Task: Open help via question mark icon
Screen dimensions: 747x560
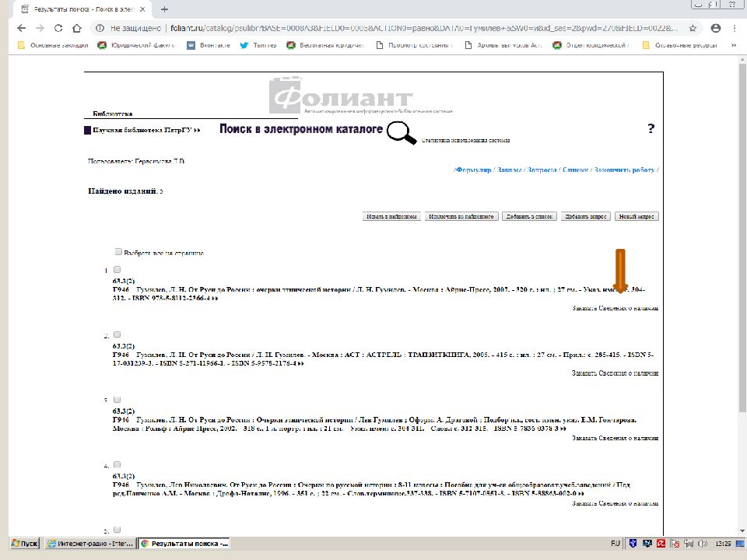Action: point(651,129)
